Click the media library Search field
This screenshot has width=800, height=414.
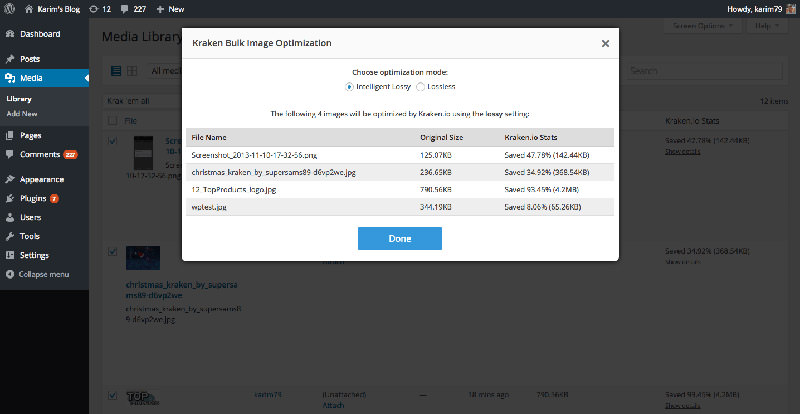tap(705, 71)
